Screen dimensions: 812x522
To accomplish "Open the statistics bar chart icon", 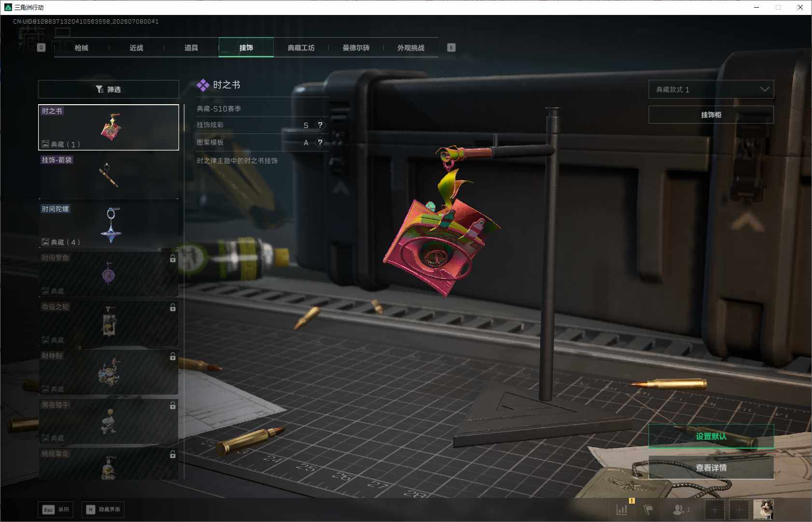I will pos(622,509).
